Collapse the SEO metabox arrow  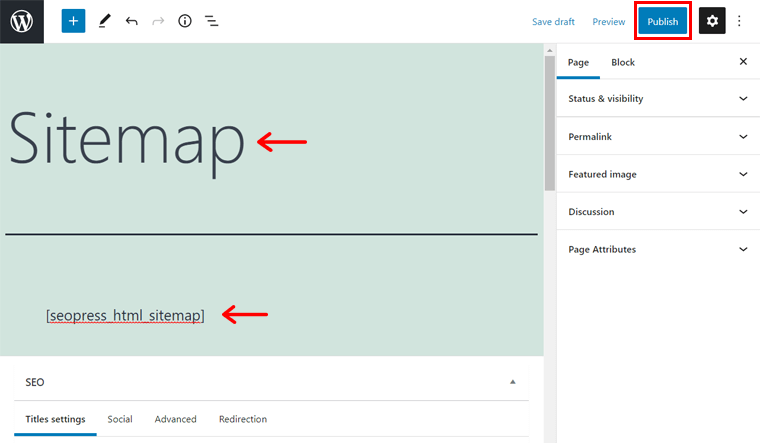(512, 382)
